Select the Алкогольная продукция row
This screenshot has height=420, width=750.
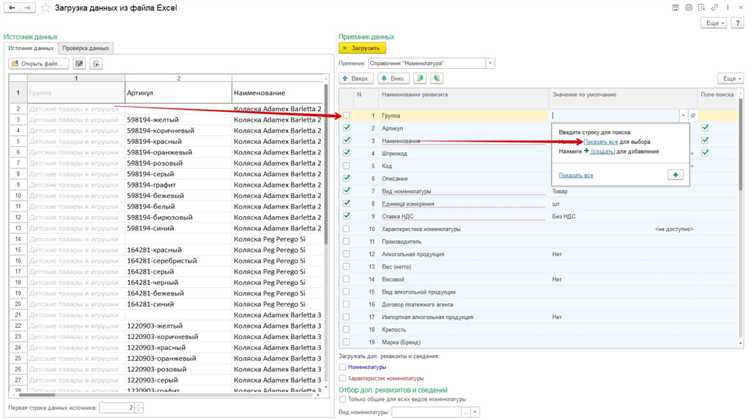click(539, 254)
